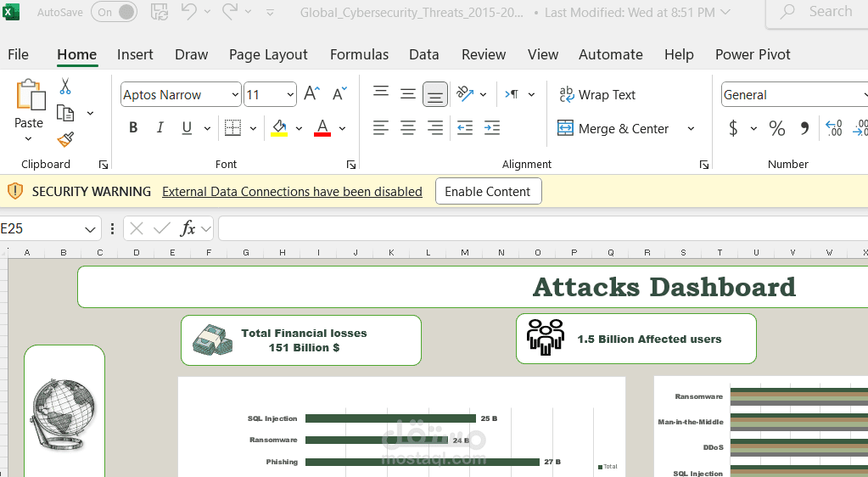Switch to the Insert tab
Viewport: 868px width, 477px height.
[135, 54]
